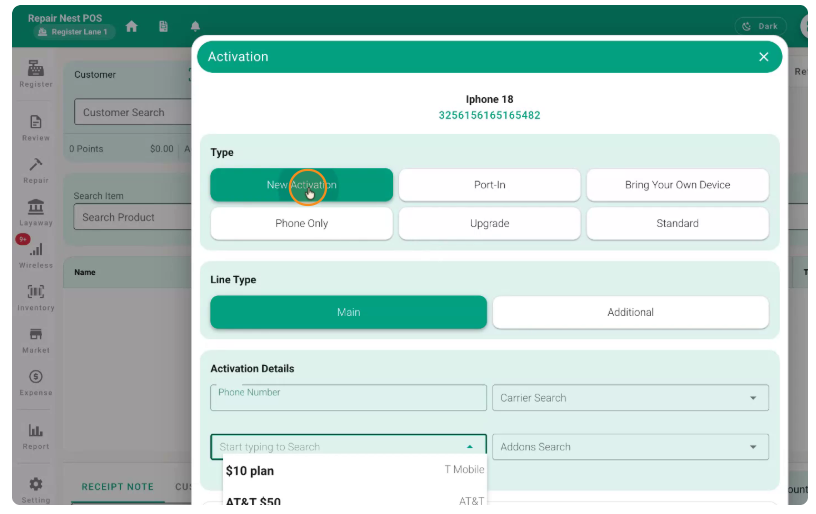Choose Additional line type
Image resolution: width=816 pixels, height=514 pixels.
coord(630,312)
